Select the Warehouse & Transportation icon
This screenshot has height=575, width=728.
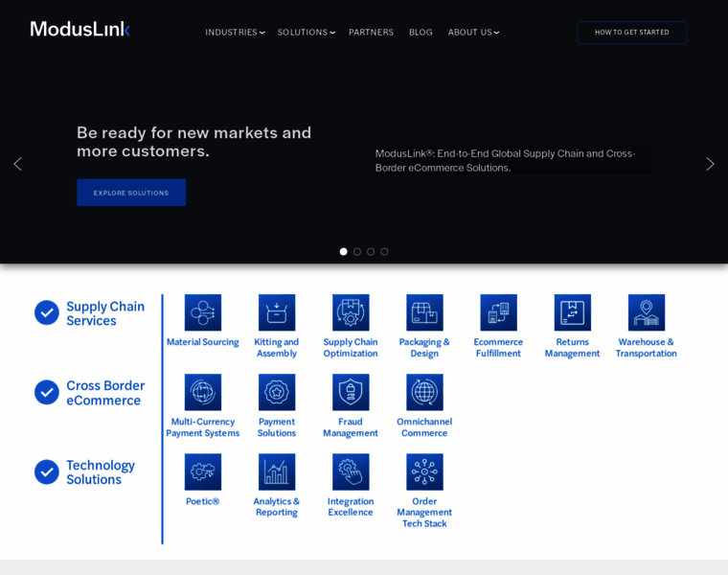coord(647,312)
